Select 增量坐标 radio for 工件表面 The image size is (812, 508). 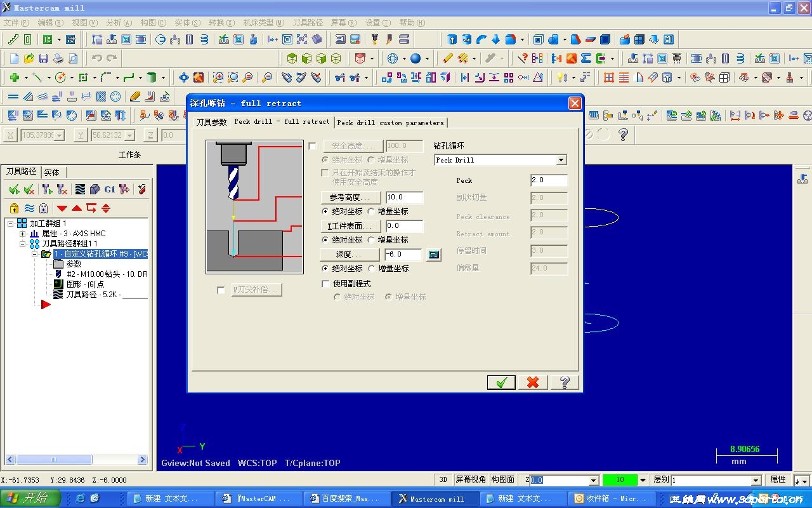pos(372,240)
